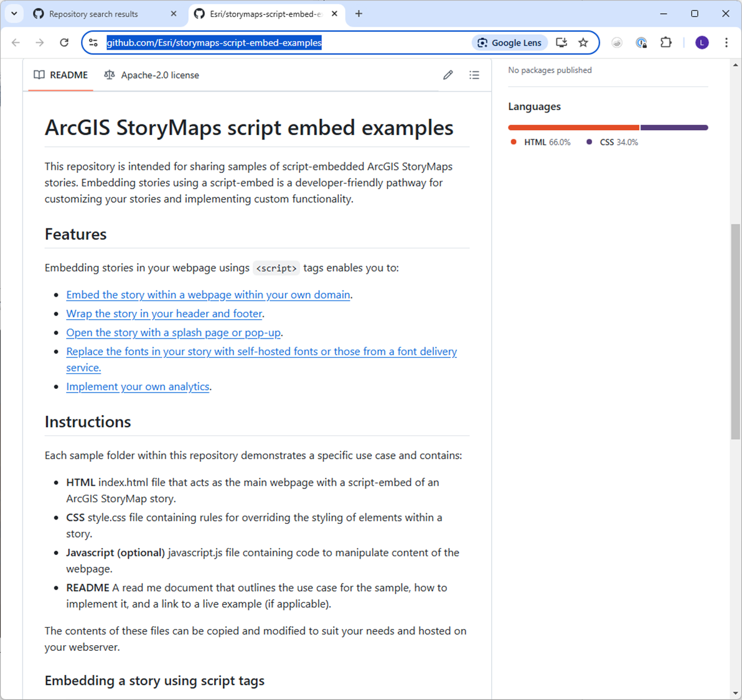The height and width of the screenshot is (700, 742).
Task: Select the pencil icon to edit README
Action: click(448, 75)
